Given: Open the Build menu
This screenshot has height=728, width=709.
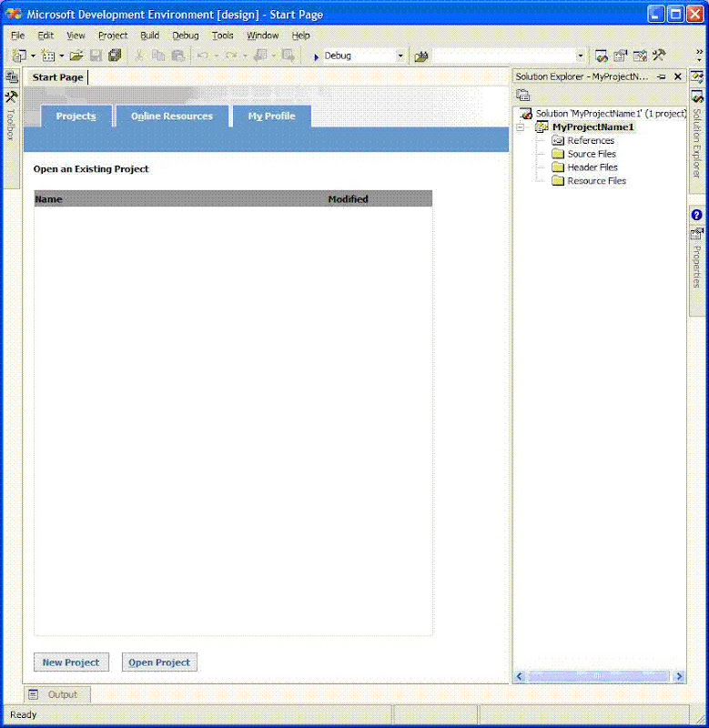Looking at the screenshot, I should click(149, 35).
